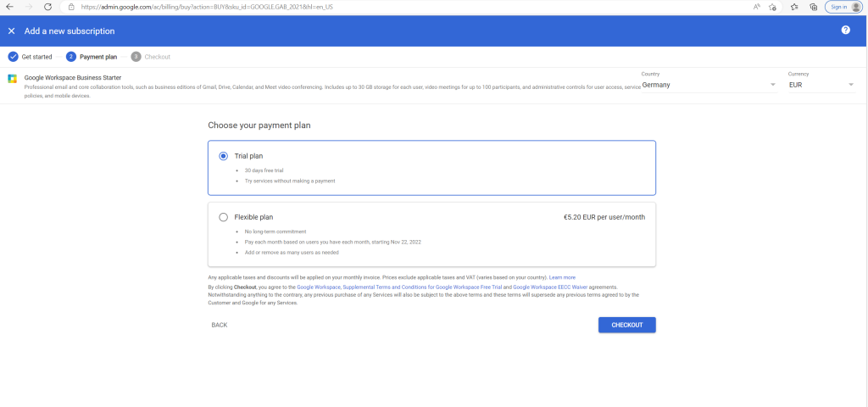Screen dimensions: 868x407
Task: Click 'No long-term commitment' bullet text
Action: click(275, 231)
